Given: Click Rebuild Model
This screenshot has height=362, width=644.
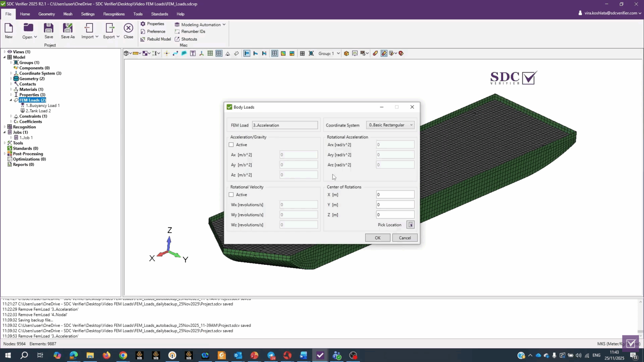Looking at the screenshot, I should click(x=156, y=39).
